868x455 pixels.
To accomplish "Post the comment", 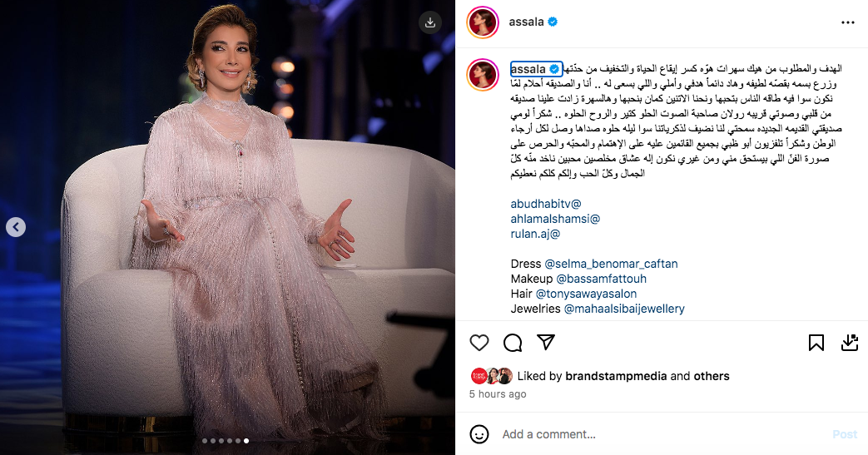I will tap(845, 434).
